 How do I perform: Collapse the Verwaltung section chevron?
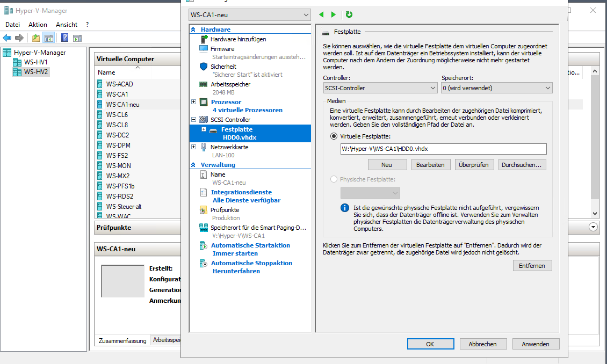pyautogui.click(x=193, y=165)
